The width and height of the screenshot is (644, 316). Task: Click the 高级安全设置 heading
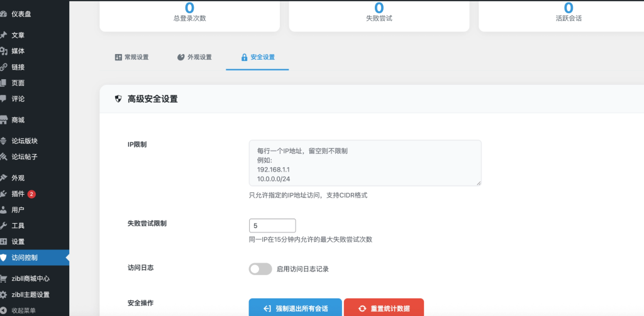[x=153, y=99]
